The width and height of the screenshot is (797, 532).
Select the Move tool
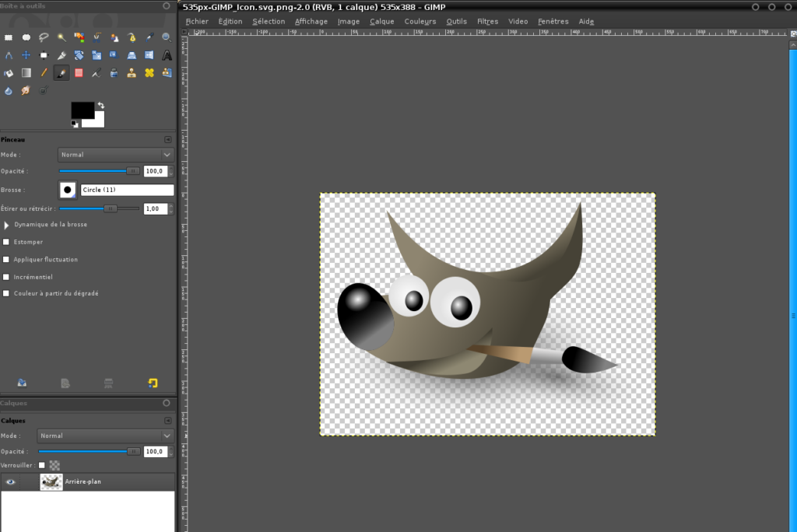tap(26, 55)
